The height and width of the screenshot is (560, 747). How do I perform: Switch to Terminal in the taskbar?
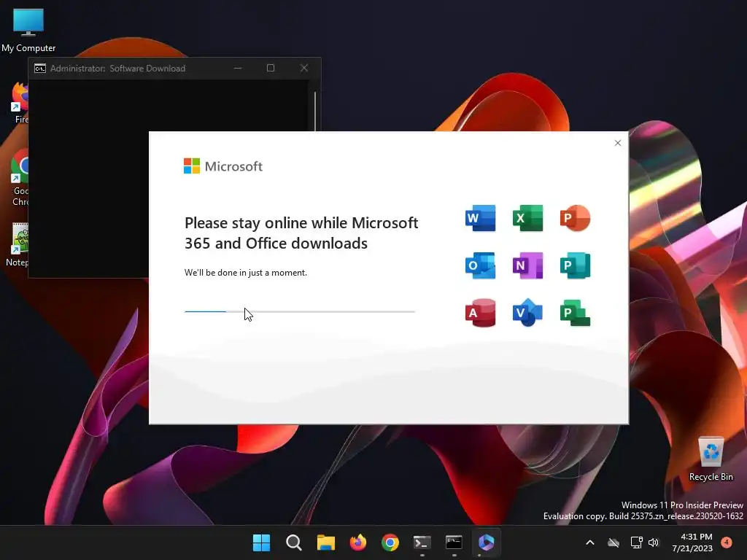pyautogui.click(x=422, y=542)
